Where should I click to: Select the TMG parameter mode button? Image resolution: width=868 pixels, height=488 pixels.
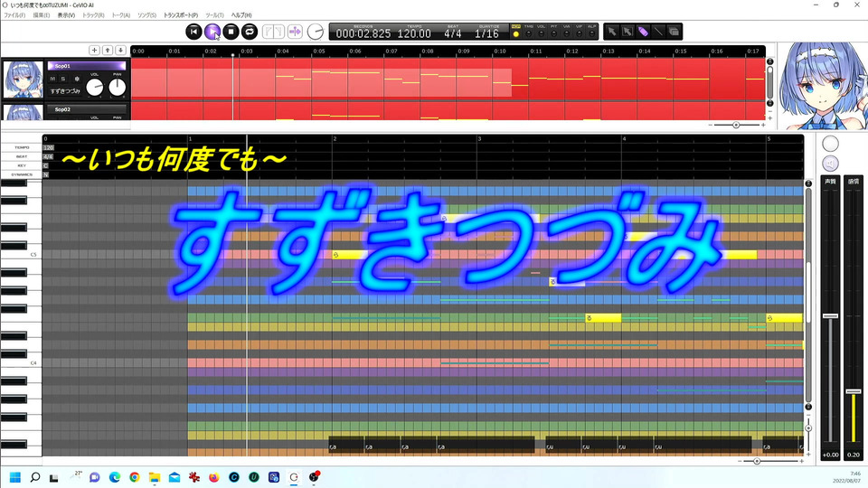click(x=529, y=33)
